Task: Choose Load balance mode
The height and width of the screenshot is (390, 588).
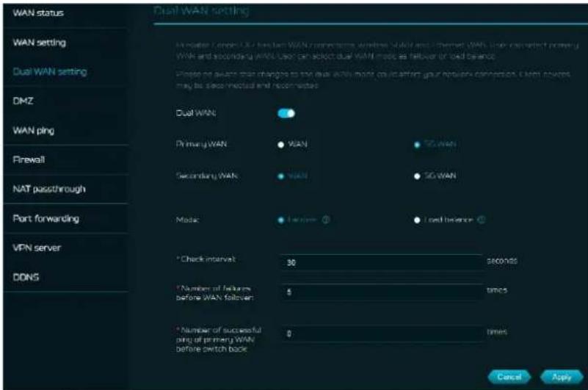Action: 417,220
